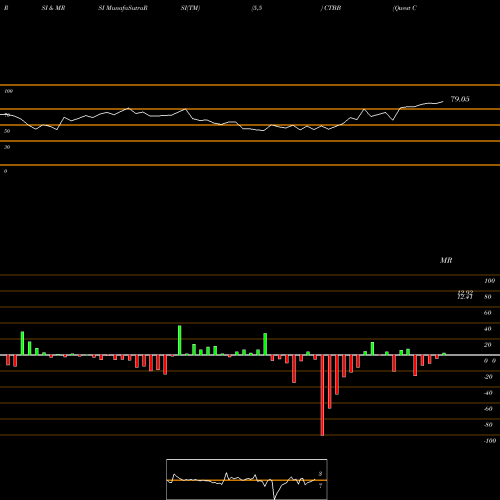Screen dimensions: 500x500
Task: Click the 30 level label on RSI chart
Action: [7, 147]
